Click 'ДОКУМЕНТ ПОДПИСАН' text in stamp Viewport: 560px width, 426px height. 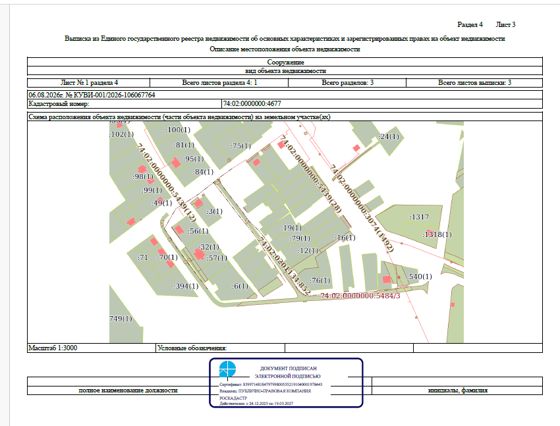pyautogui.click(x=289, y=368)
